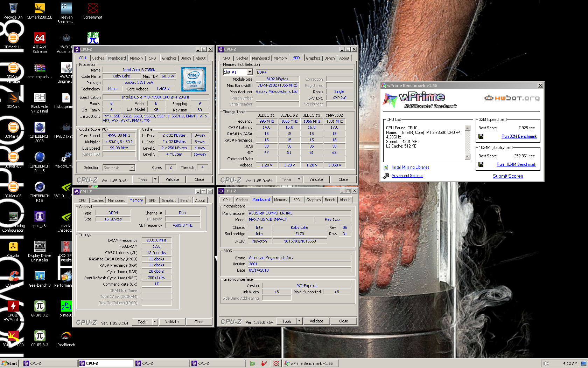Click the Multiplier value field
The height and width of the screenshot is (368, 588).
coord(119,142)
